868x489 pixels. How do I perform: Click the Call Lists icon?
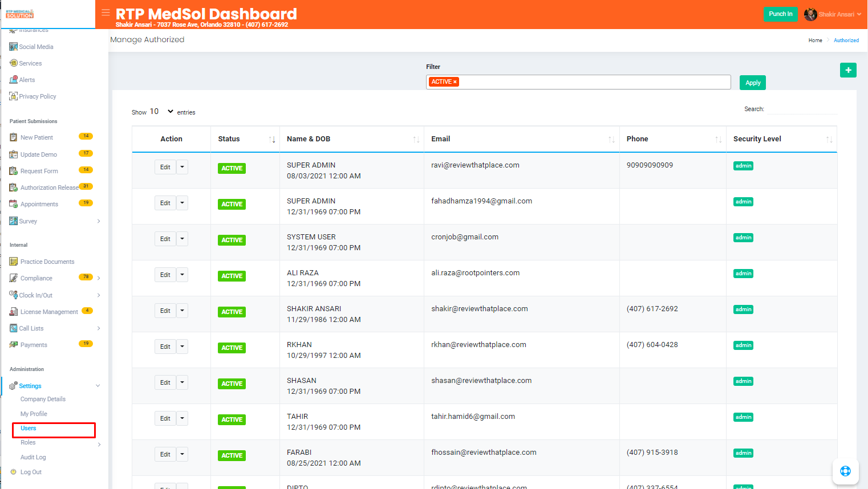click(x=13, y=328)
